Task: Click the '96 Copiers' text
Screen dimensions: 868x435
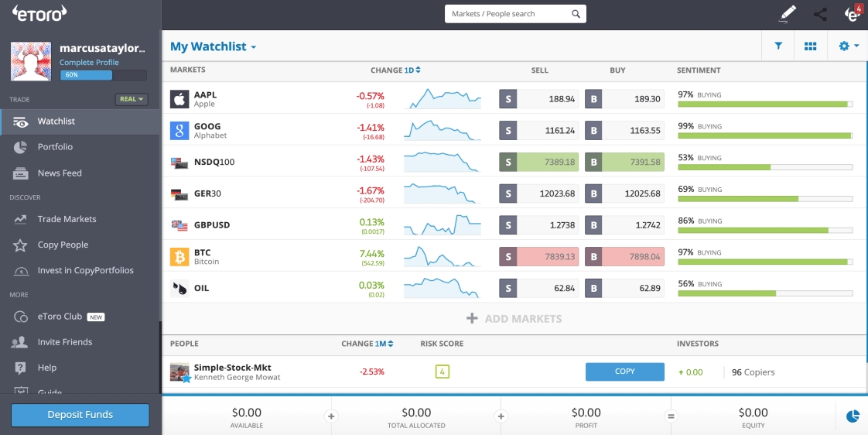Action: click(753, 372)
